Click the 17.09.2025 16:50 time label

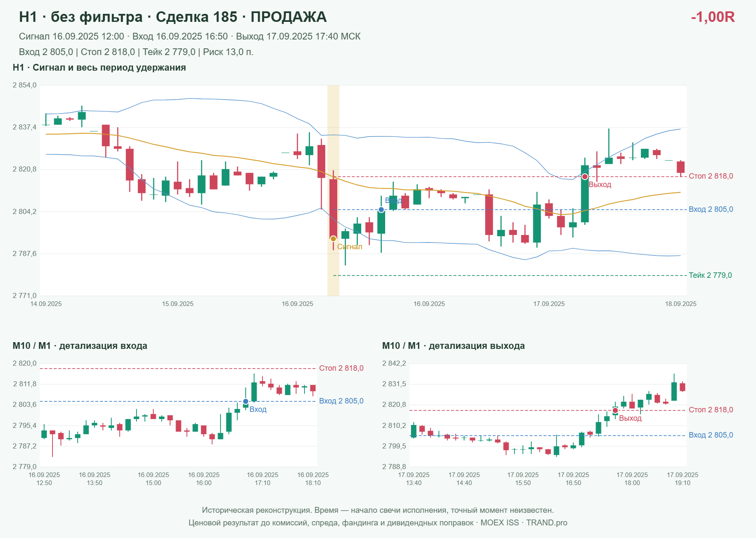(573, 479)
